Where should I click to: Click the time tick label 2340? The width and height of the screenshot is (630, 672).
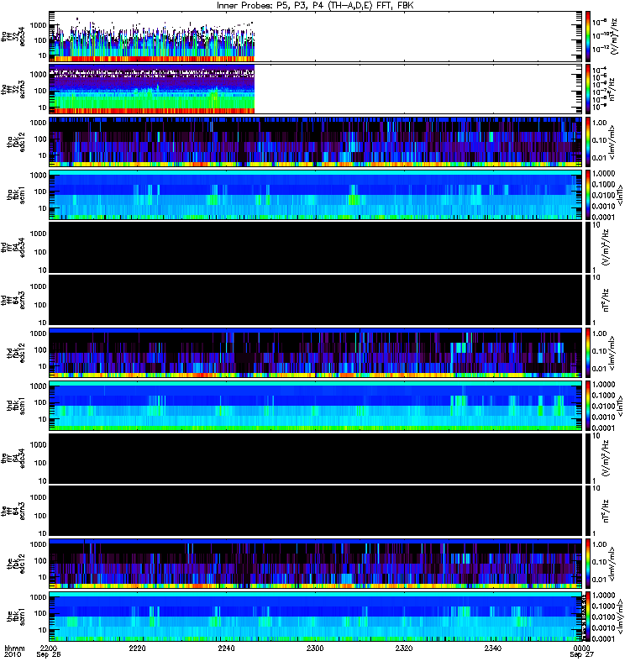(x=493, y=648)
